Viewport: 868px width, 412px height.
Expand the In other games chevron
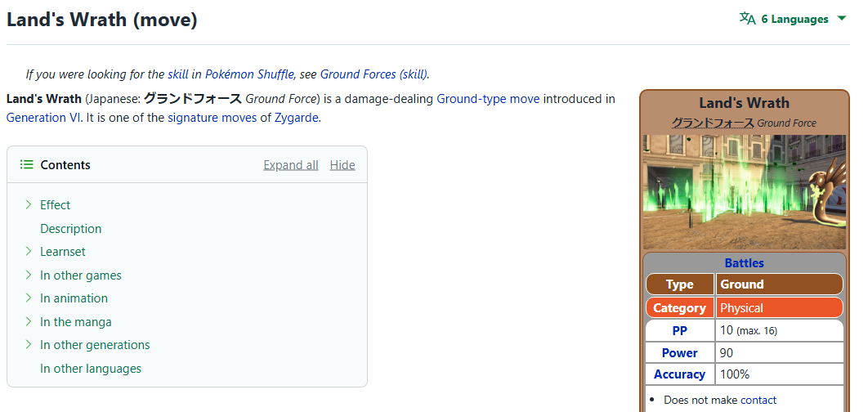[29, 275]
